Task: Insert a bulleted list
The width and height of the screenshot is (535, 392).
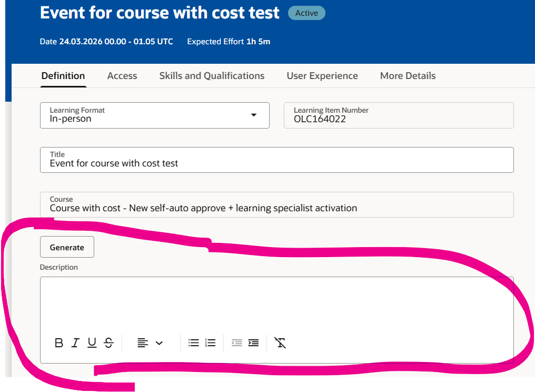Action: click(x=193, y=342)
